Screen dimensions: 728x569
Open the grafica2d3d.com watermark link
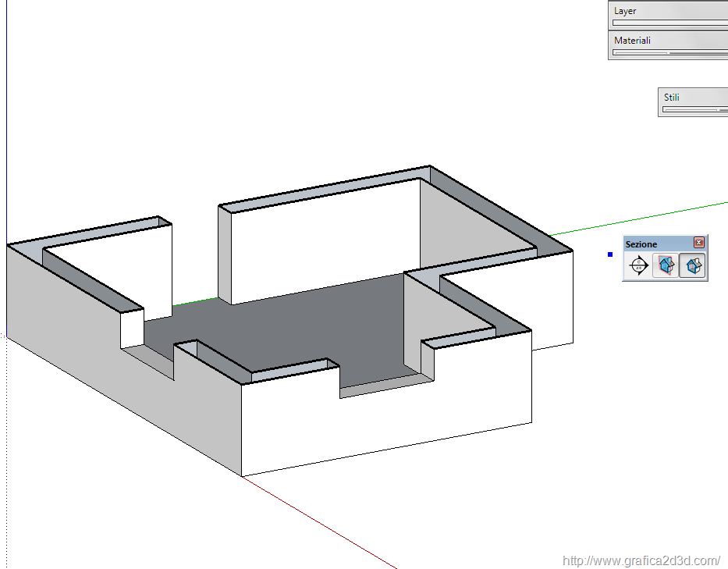[641, 560]
